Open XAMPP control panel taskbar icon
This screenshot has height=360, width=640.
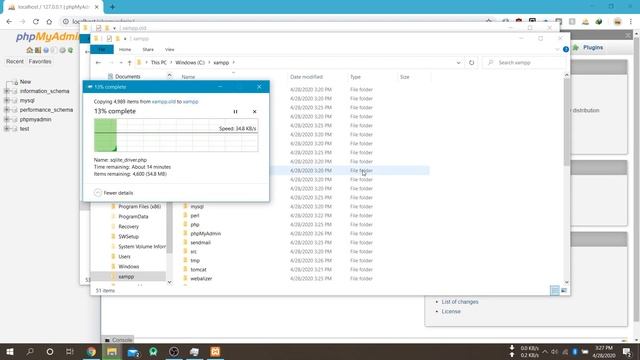pos(215,351)
